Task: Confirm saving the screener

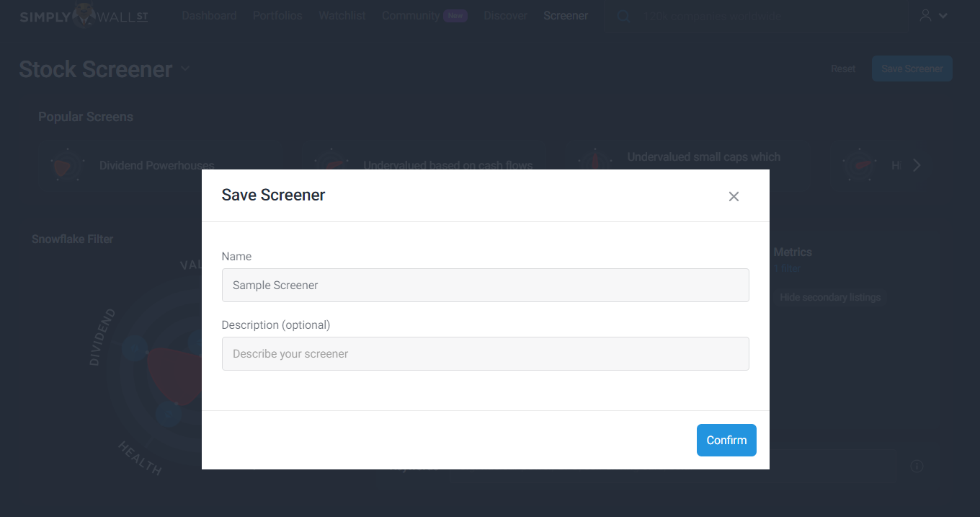Action: (x=726, y=440)
